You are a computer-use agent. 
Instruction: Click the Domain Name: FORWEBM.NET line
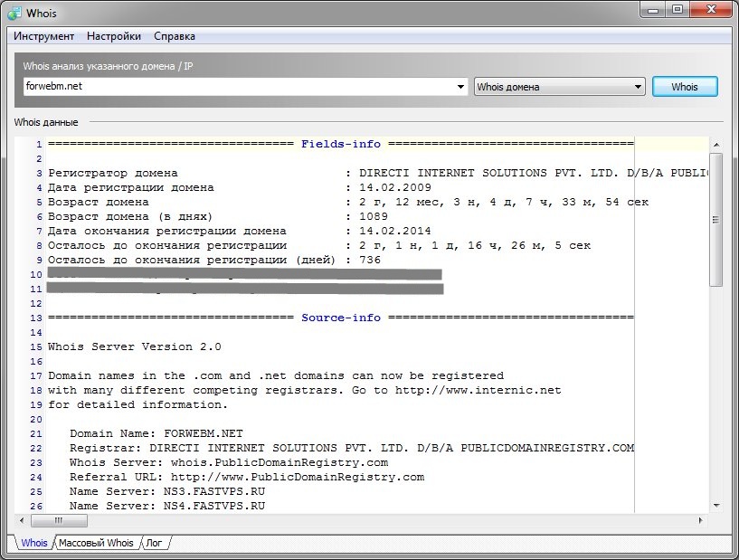(156, 433)
